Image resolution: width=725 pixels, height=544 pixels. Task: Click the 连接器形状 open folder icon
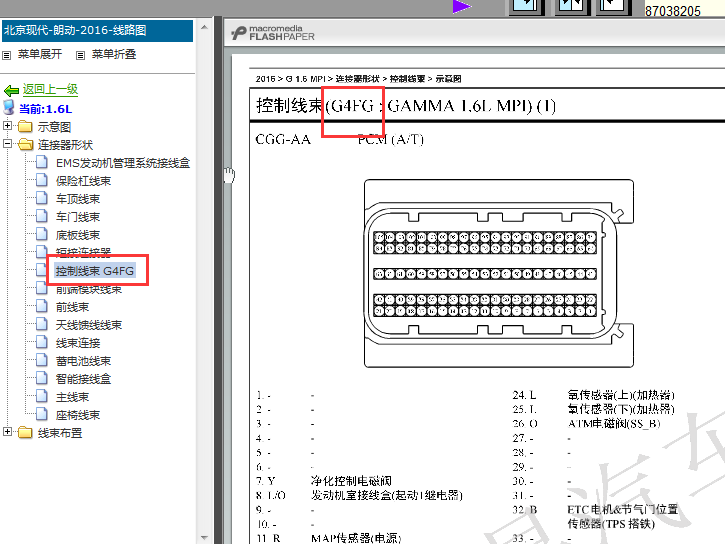pyautogui.click(x=25, y=145)
